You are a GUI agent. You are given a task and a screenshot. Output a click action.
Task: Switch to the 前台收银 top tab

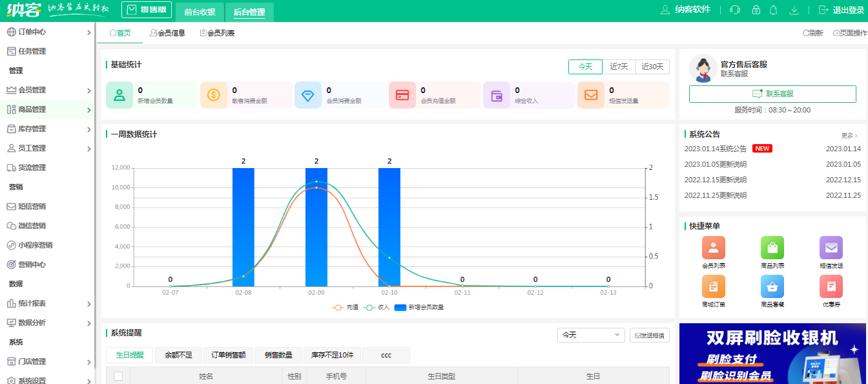(x=200, y=12)
